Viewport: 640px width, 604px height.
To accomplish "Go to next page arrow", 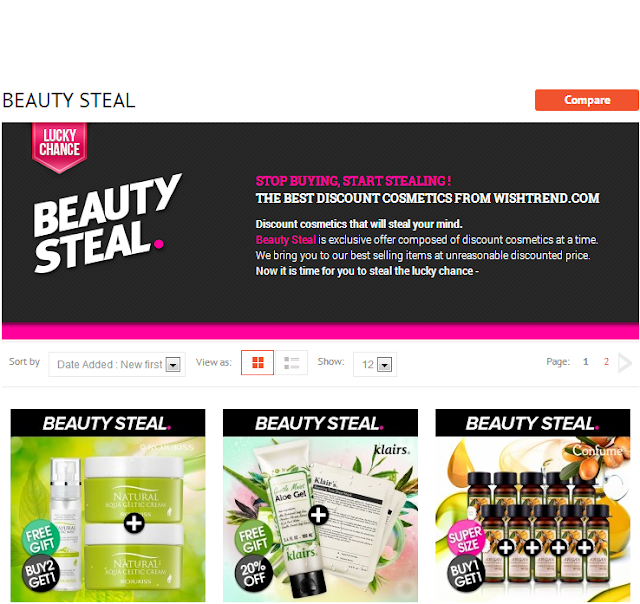I will [625, 363].
